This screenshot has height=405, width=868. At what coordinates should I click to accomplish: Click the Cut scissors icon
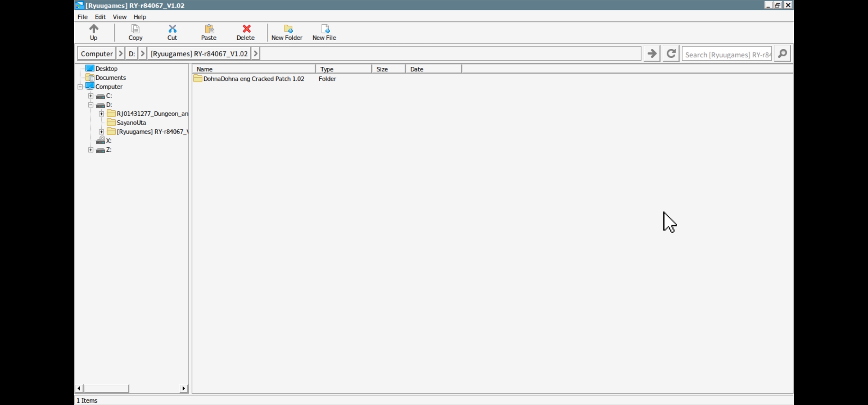tap(172, 29)
